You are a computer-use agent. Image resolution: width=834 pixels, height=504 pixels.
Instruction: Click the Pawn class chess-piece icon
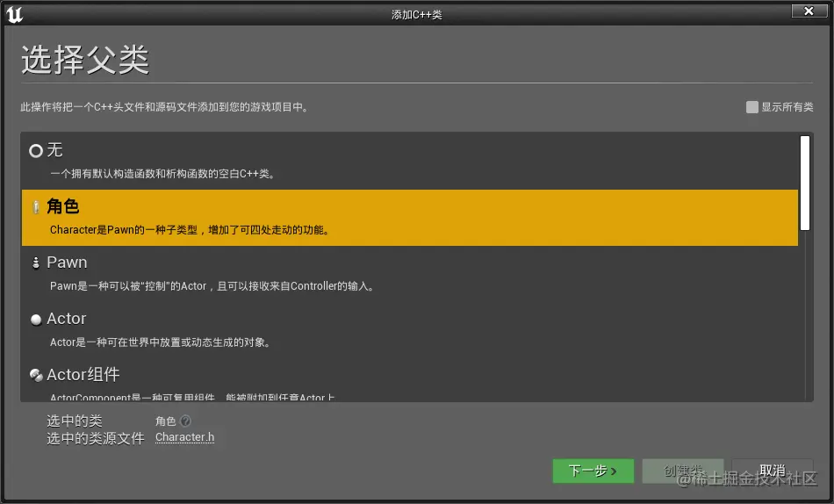pyautogui.click(x=36, y=263)
